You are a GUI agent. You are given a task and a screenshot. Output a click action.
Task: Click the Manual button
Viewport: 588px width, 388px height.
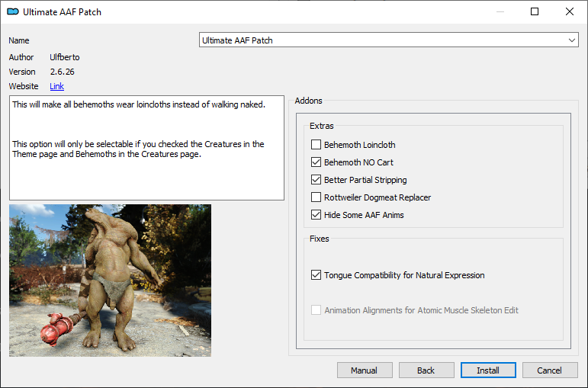pyautogui.click(x=365, y=370)
